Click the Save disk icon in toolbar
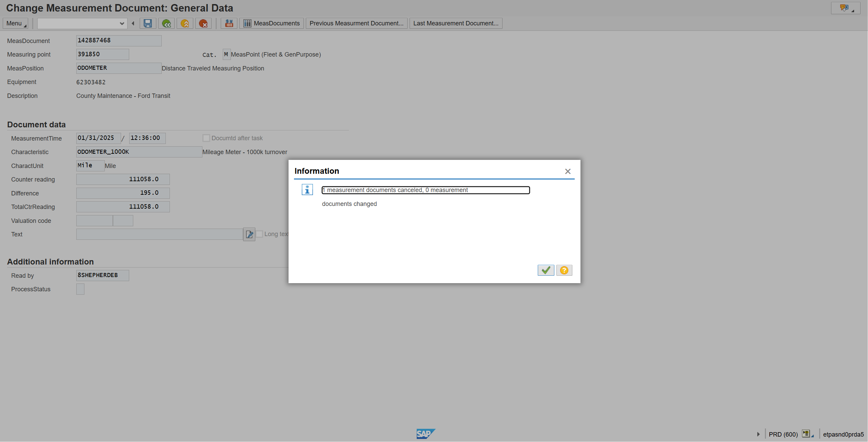This screenshot has width=868, height=442. click(x=147, y=23)
